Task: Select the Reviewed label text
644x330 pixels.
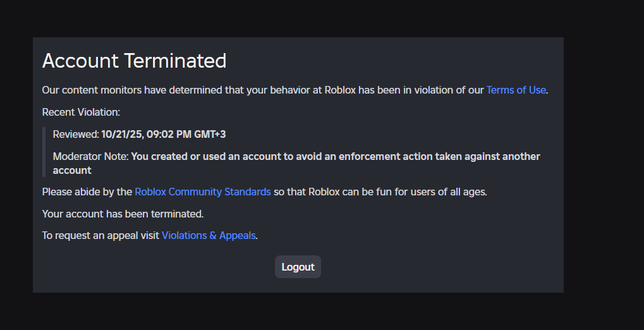Action: [76, 135]
